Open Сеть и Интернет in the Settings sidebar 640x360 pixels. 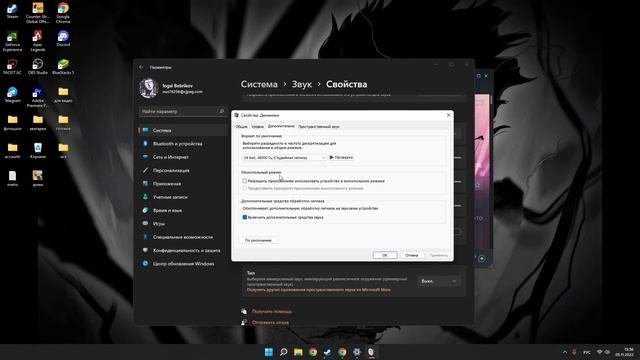(184, 157)
